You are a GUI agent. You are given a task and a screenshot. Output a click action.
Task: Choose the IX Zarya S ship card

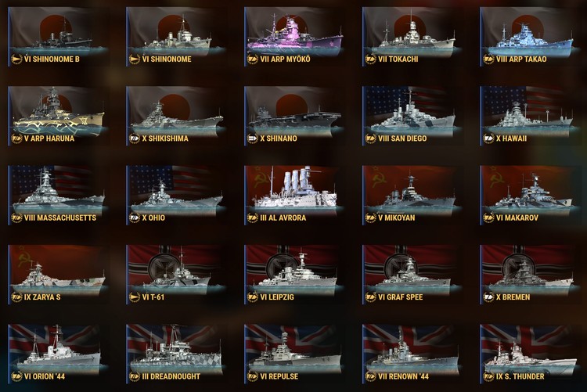pyautogui.click(x=56, y=275)
